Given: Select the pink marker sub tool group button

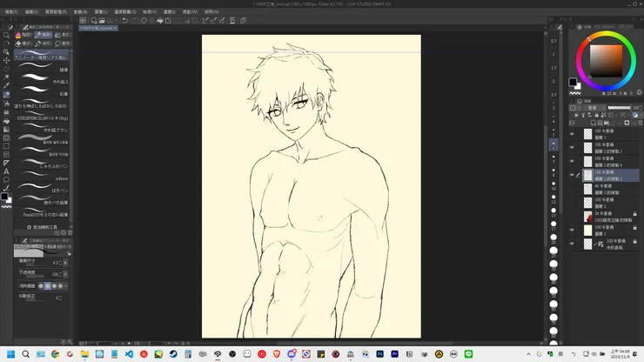Looking at the screenshot, I should [23, 35].
